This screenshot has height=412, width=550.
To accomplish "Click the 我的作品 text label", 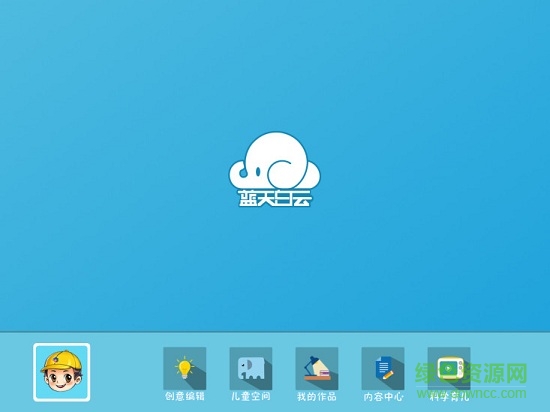I will [317, 397].
